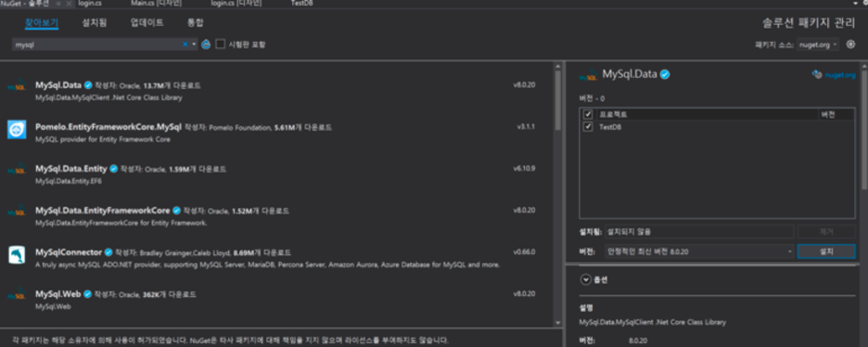This screenshot has height=347, width=868.
Task: Click version v6.10.9 of MySql.Data.Entity
Action: [x=524, y=168]
